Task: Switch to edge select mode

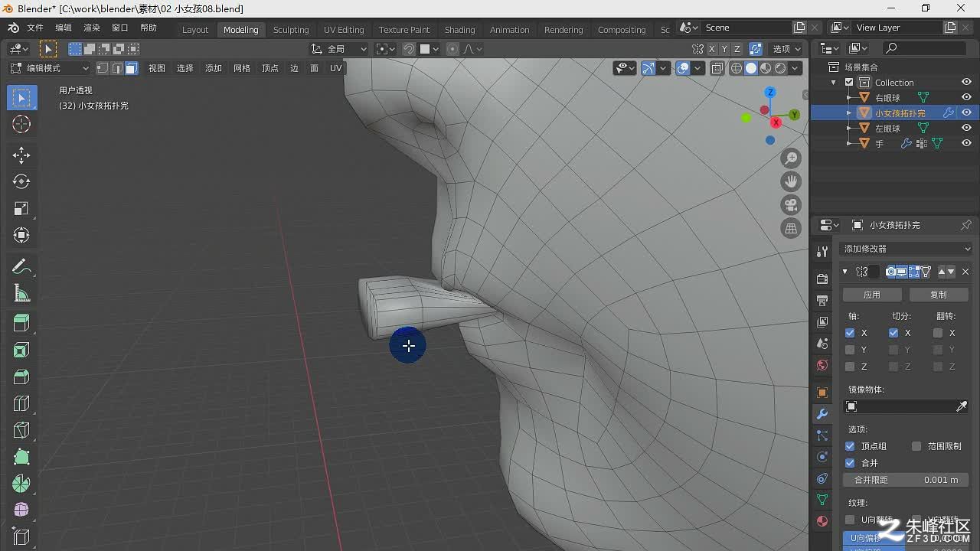Action: point(116,68)
